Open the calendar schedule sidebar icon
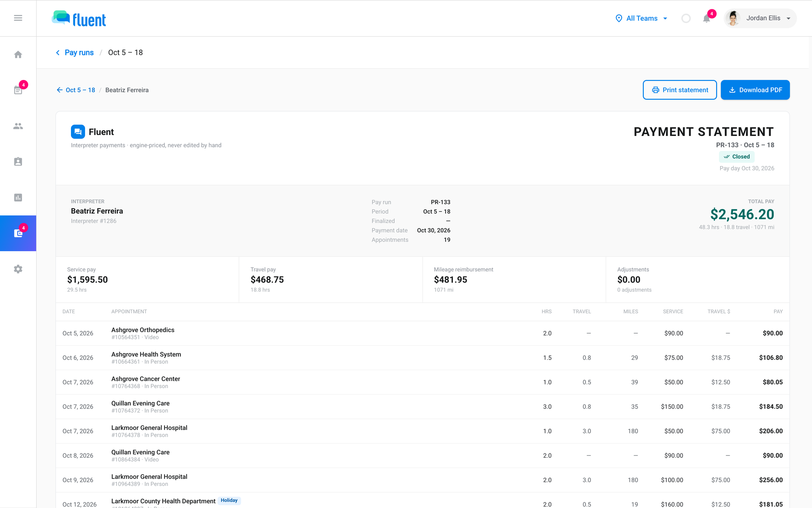 [x=18, y=90]
